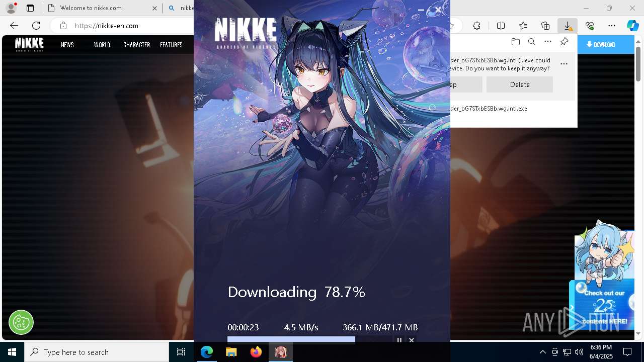This screenshot has height=362, width=644.
Task: Pause the NIKKE launcher download
Action: point(399,340)
